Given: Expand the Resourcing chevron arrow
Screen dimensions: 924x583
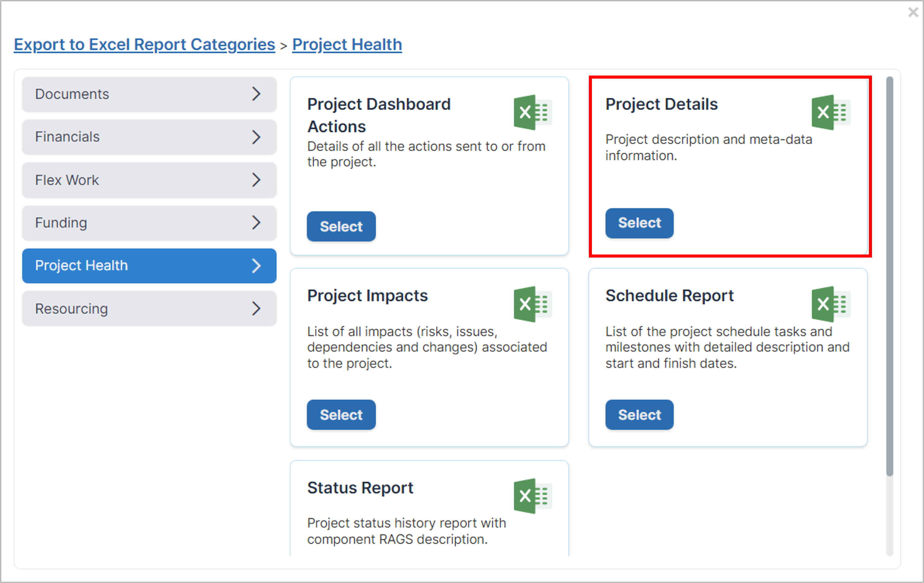Looking at the screenshot, I should click(x=256, y=308).
